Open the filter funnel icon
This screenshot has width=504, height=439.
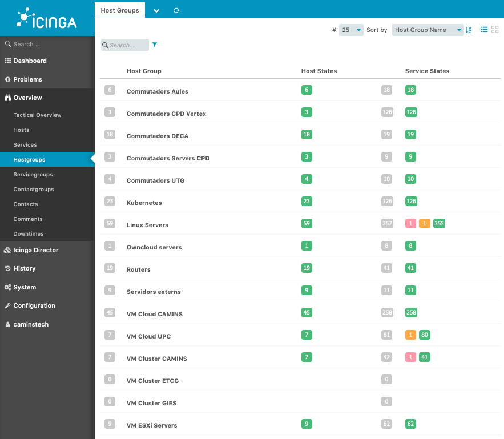click(x=155, y=45)
